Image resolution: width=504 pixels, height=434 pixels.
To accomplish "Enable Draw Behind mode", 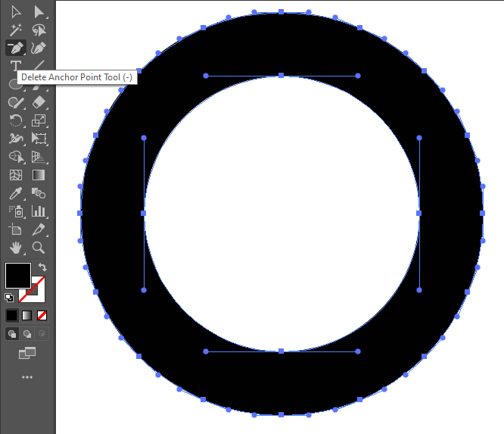I will (x=27, y=334).
